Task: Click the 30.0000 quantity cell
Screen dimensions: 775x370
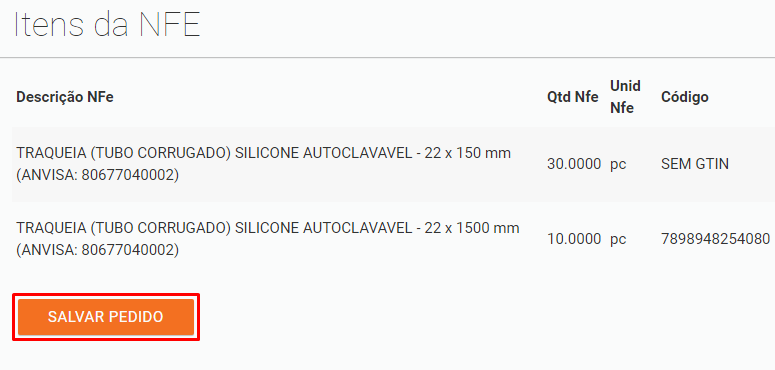Action: [x=574, y=164]
